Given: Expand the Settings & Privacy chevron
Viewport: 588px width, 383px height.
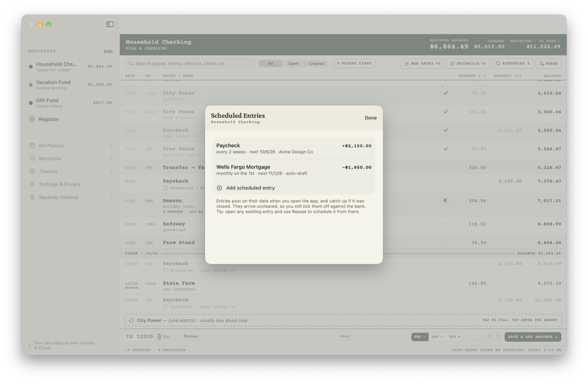Looking at the screenshot, I should click(111, 184).
